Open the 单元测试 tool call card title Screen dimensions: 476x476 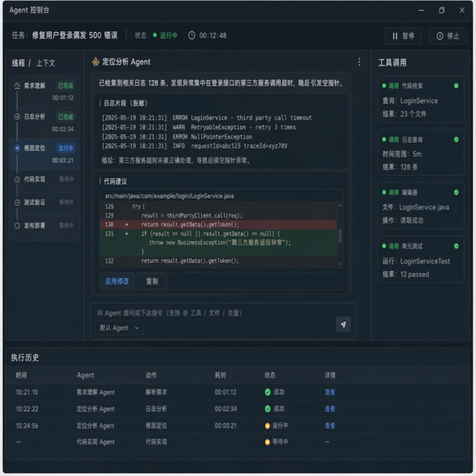(x=412, y=246)
